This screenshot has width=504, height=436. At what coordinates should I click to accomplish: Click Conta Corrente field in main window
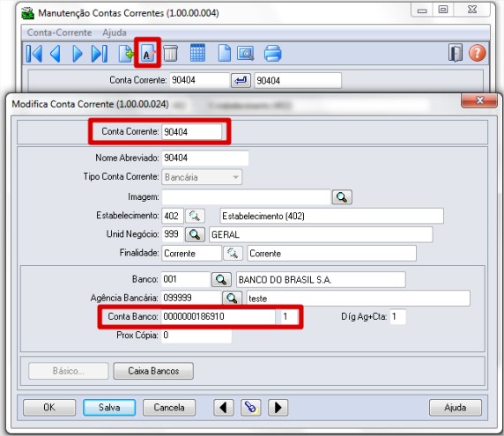pos(199,80)
